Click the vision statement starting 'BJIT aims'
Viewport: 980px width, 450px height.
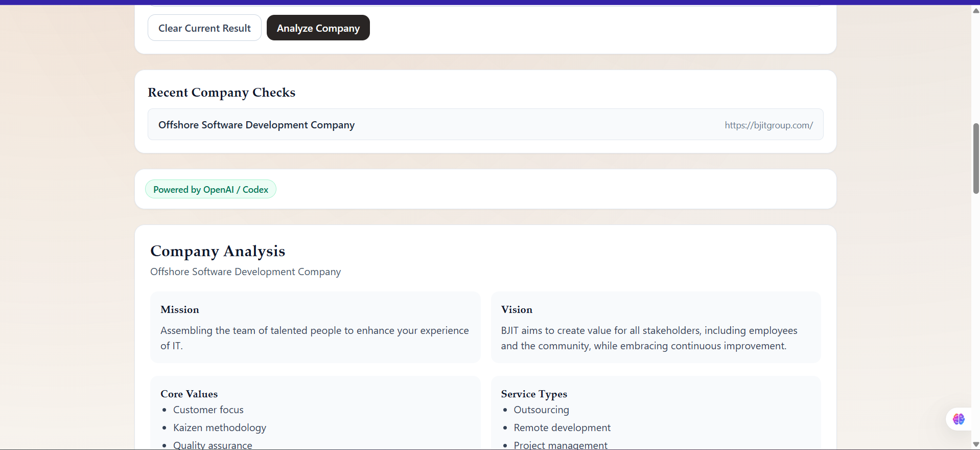[649, 338]
